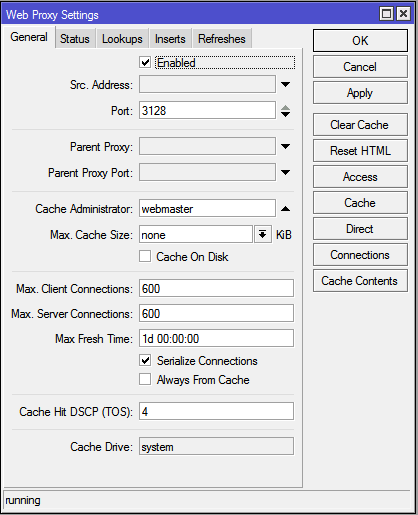
Task: Click the Port decrease arrow
Action: [x=285, y=114]
